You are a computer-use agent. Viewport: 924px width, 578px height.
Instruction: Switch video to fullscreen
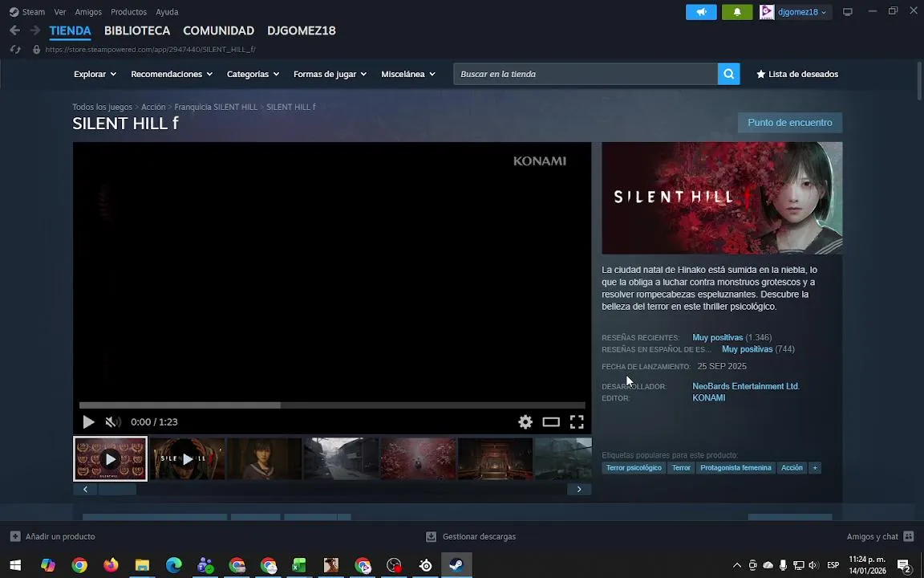577,421
